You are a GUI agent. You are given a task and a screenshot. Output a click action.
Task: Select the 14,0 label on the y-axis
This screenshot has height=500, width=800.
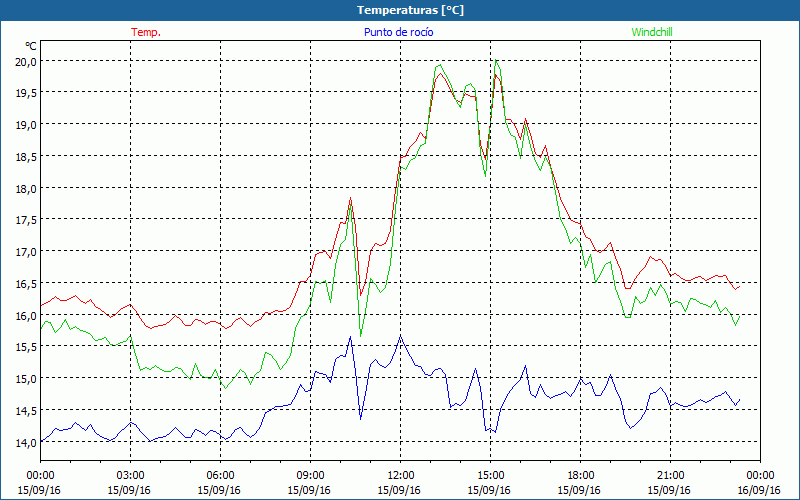click(x=24, y=442)
